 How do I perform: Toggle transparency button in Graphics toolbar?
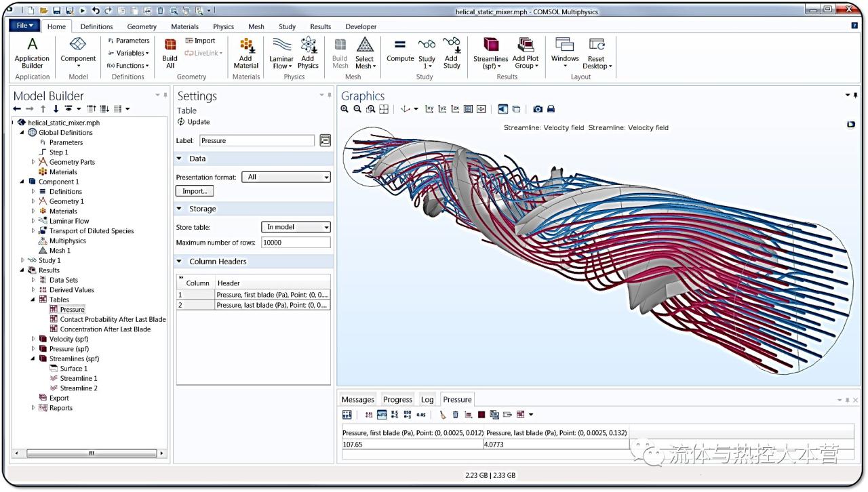pyautogui.click(x=516, y=109)
